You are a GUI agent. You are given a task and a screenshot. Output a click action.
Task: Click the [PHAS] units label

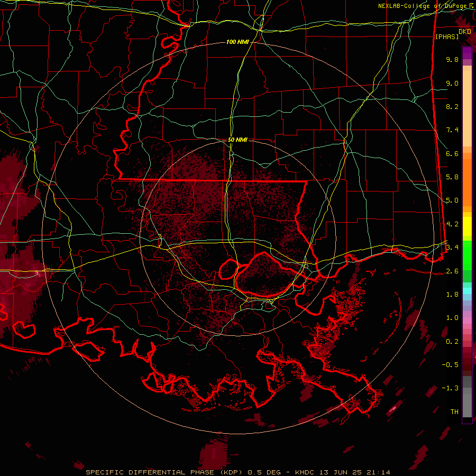pos(447,37)
